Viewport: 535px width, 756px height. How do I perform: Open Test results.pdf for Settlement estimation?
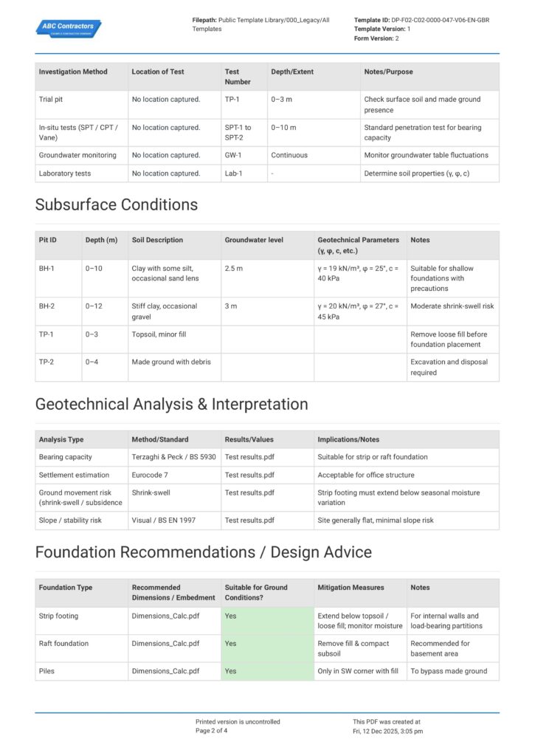(x=249, y=475)
